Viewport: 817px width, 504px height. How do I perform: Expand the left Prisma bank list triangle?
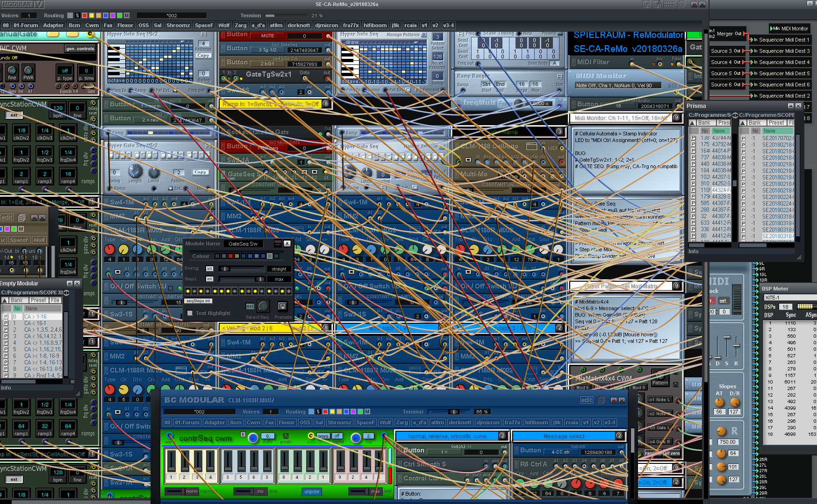693,123
